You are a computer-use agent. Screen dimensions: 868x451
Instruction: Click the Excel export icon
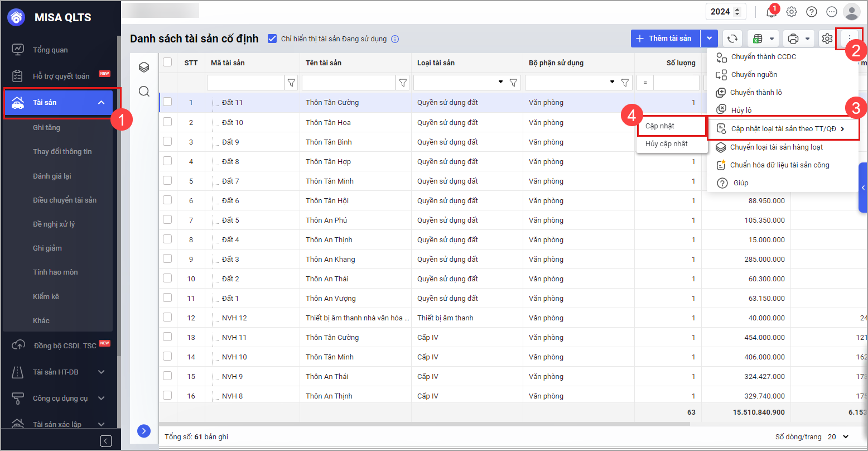tap(758, 39)
